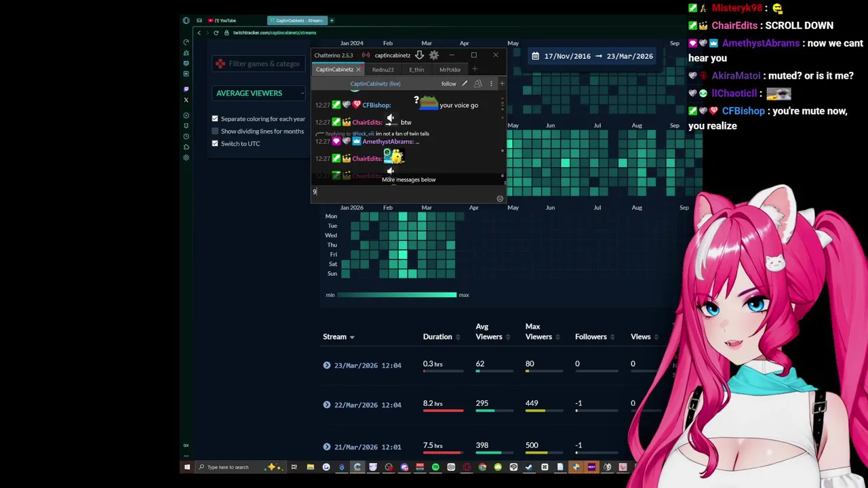Expand the 23/Mar/2026 stream row
The height and width of the screenshot is (488, 868).
point(327,365)
